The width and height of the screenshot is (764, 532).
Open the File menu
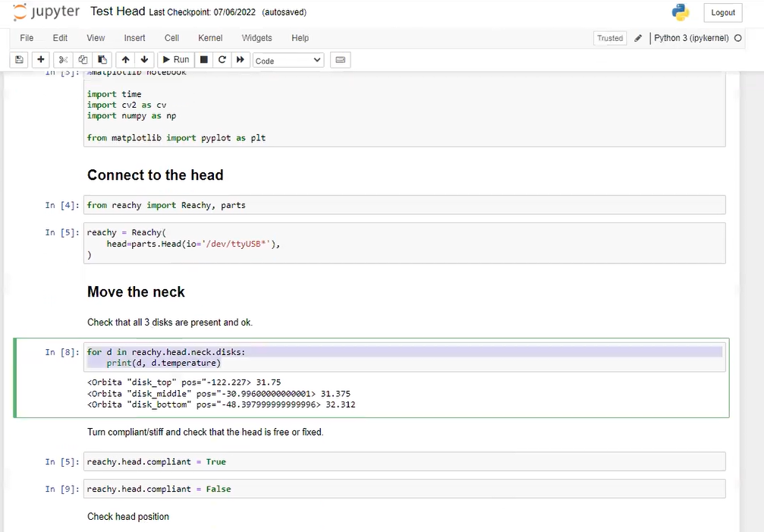tap(27, 38)
